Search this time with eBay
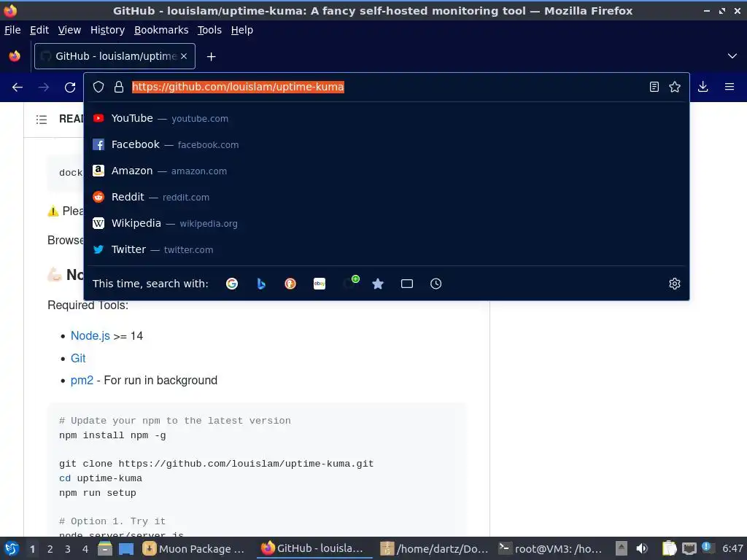 [320, 284]
